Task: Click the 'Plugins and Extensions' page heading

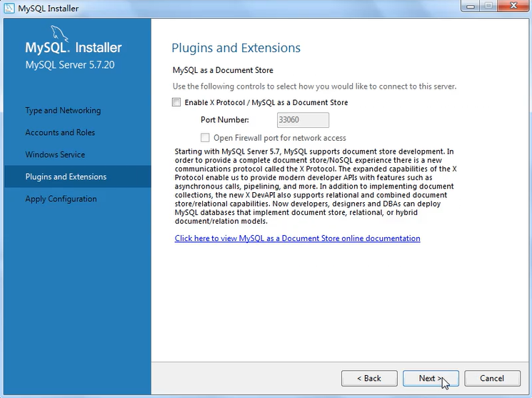Action: (x=236, y=48)
